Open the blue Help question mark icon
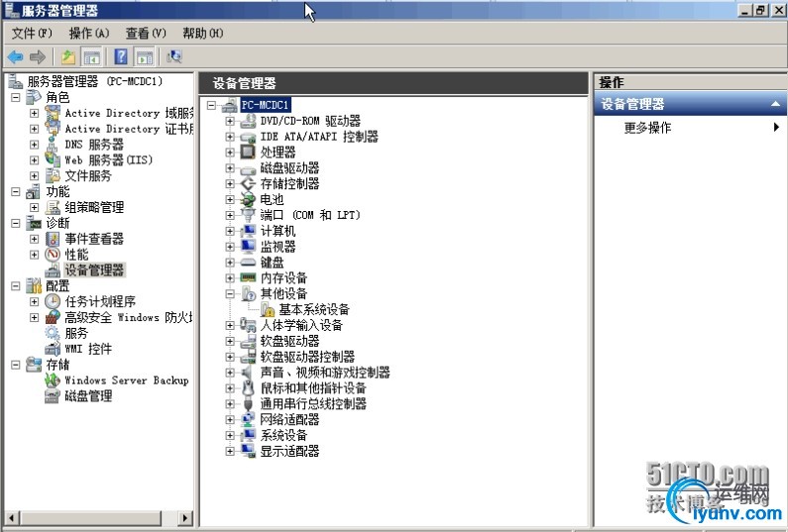Viewport: 788px width, 532px height. (x=121, y=56)
